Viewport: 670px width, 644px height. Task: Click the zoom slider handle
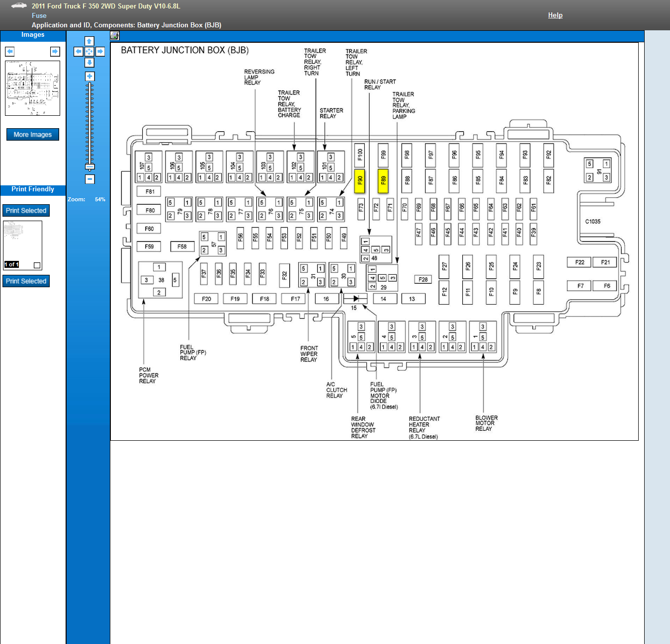pyautogui.click(x=90, y=166)
